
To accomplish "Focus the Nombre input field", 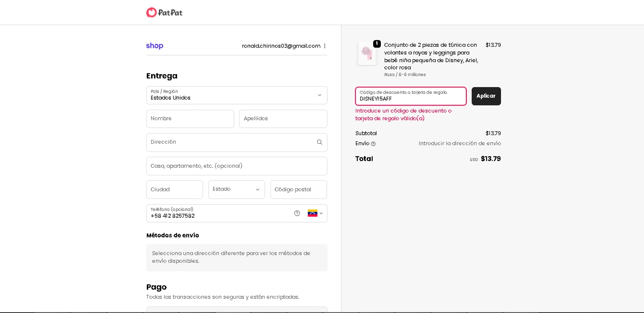I will tap(190, 119).
